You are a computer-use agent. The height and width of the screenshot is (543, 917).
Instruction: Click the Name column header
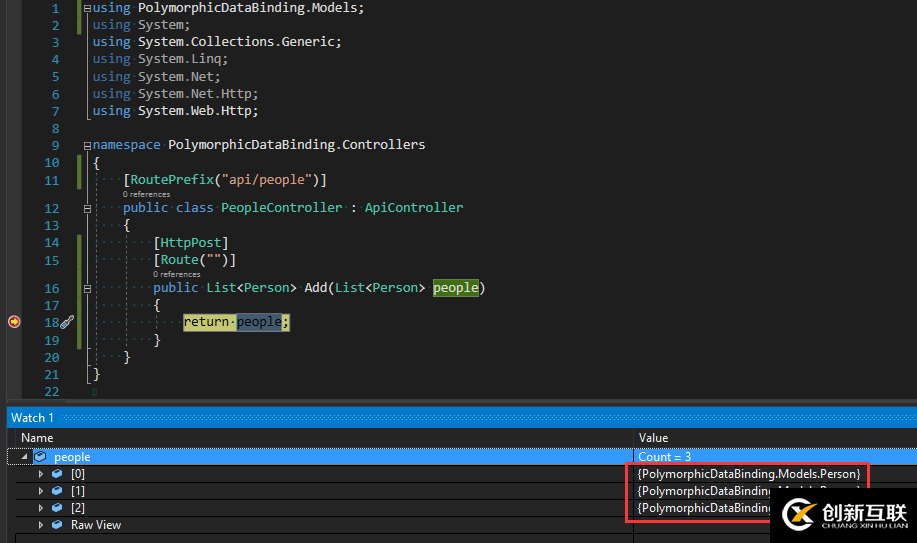coord(37,438)
